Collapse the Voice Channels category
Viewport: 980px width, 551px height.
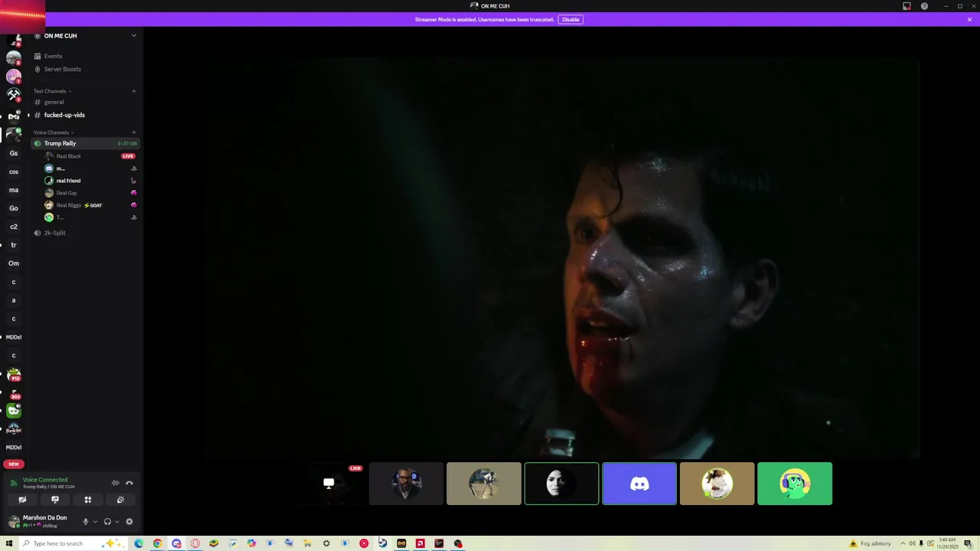pyautogui.click(x=54, y=132)
